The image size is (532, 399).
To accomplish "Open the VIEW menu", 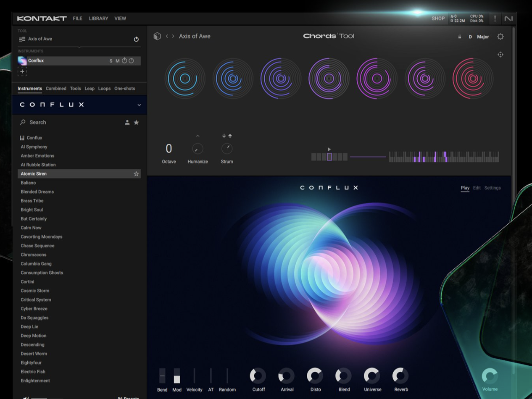I will click(x=120, y=18).
